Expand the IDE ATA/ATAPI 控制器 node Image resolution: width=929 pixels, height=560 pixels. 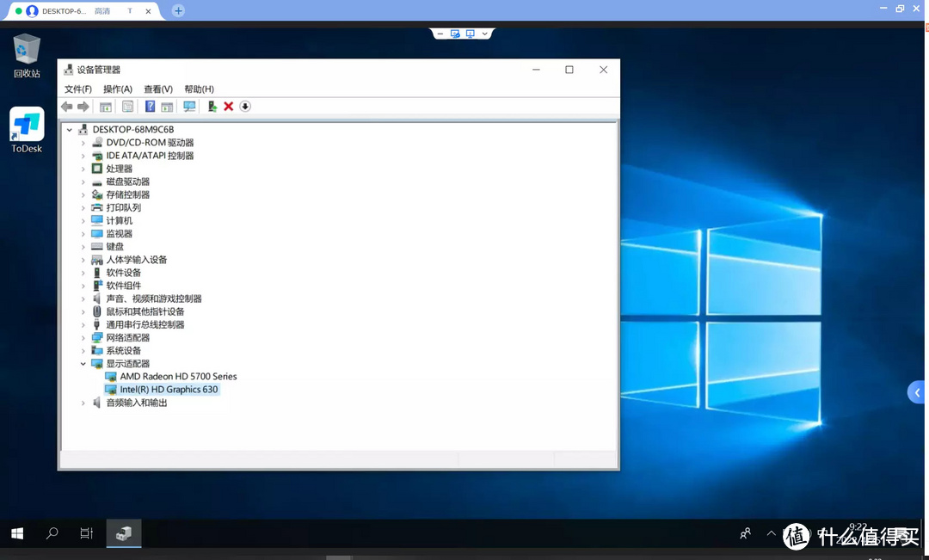click(x=83, y=155)
